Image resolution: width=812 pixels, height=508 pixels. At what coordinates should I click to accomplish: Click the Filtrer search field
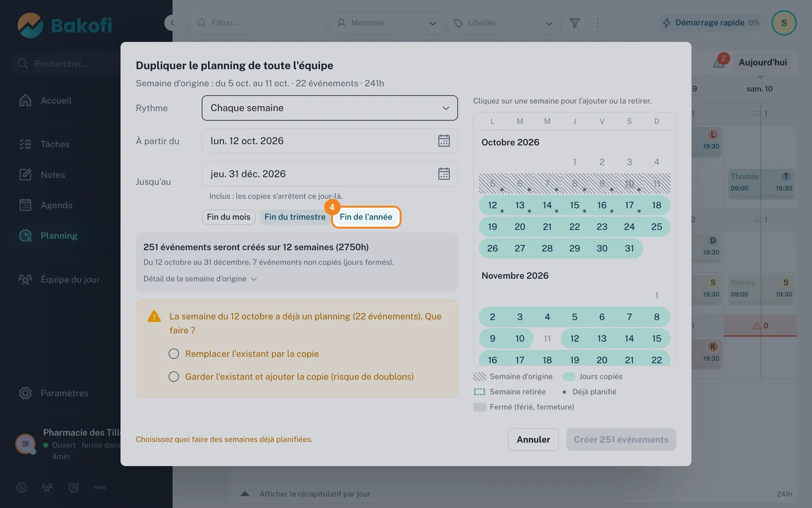258,23
